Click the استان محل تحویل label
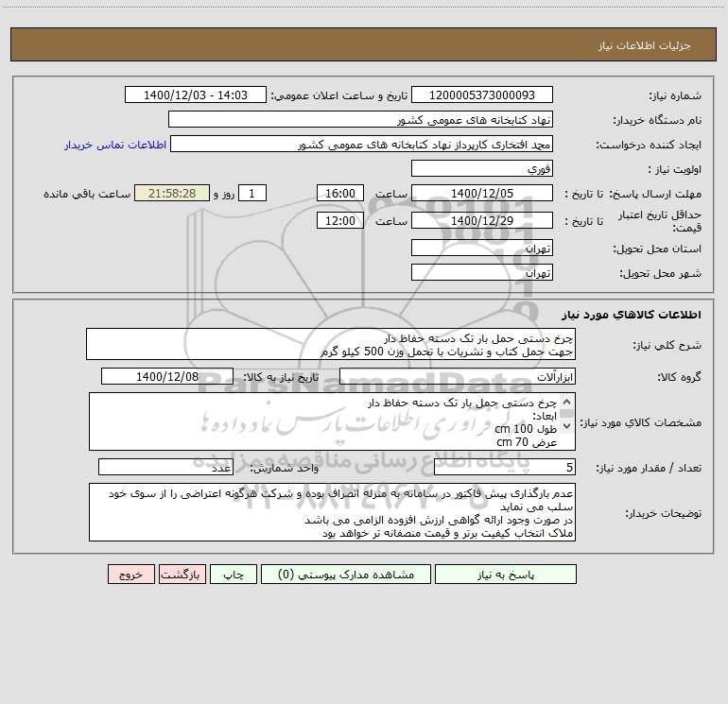This screenshot has height=704, width=728. 657,249
